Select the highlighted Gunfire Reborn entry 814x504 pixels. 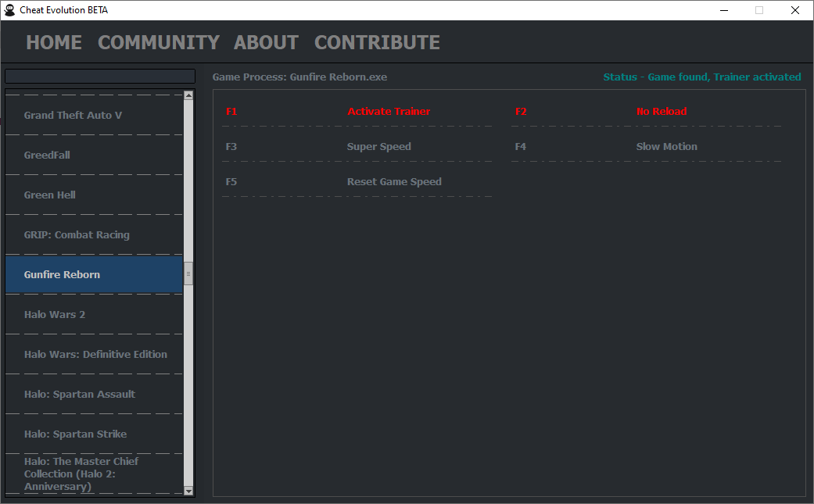point(94,275)
